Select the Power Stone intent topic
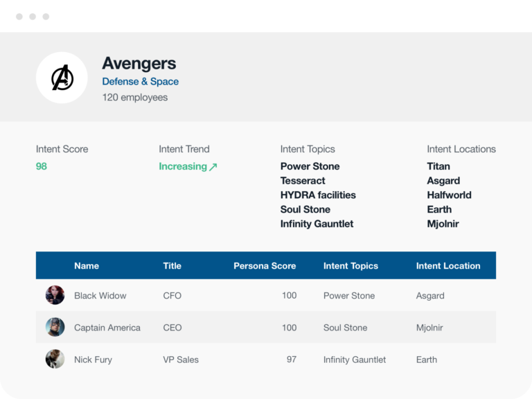Screen dimensions: 532x399 (x=310, y=166)
